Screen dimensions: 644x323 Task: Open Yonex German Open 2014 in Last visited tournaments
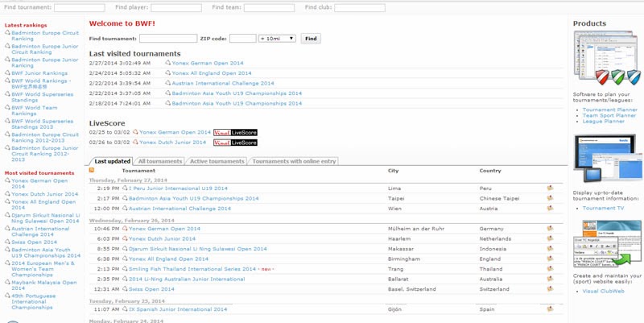pos(208,63)
